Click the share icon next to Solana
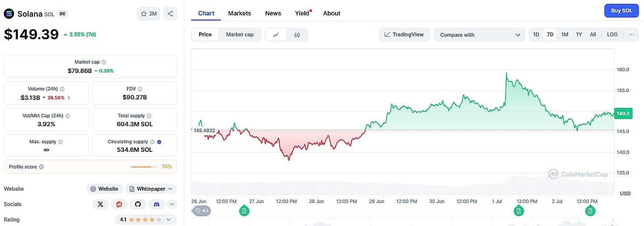Screen dimensions: 644x226 pyautogui.click(x=170, y=14)
